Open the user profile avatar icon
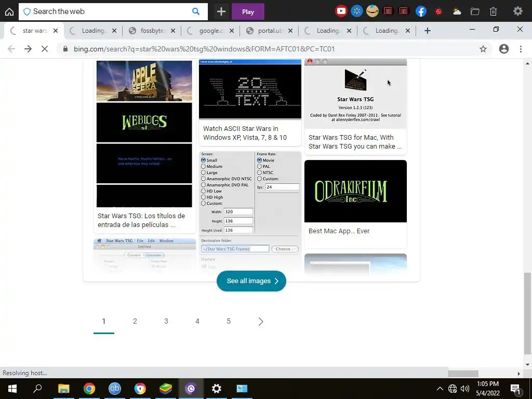 coord(504,49)
